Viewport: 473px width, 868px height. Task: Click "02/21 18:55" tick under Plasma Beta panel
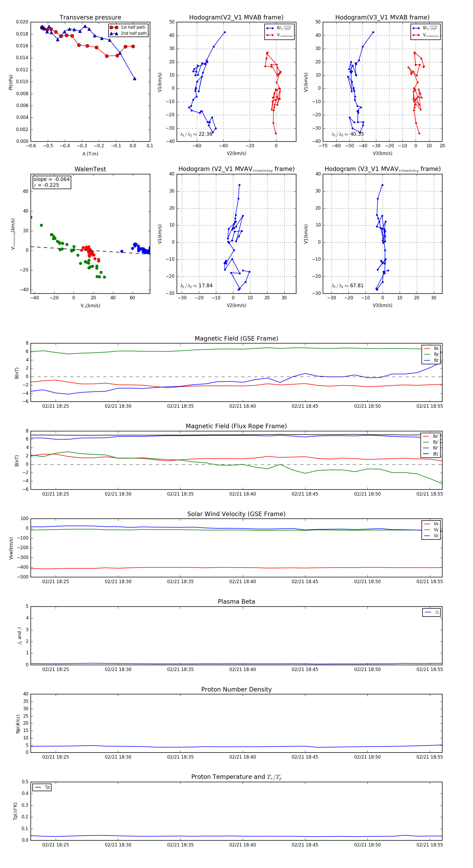[430, 669]
